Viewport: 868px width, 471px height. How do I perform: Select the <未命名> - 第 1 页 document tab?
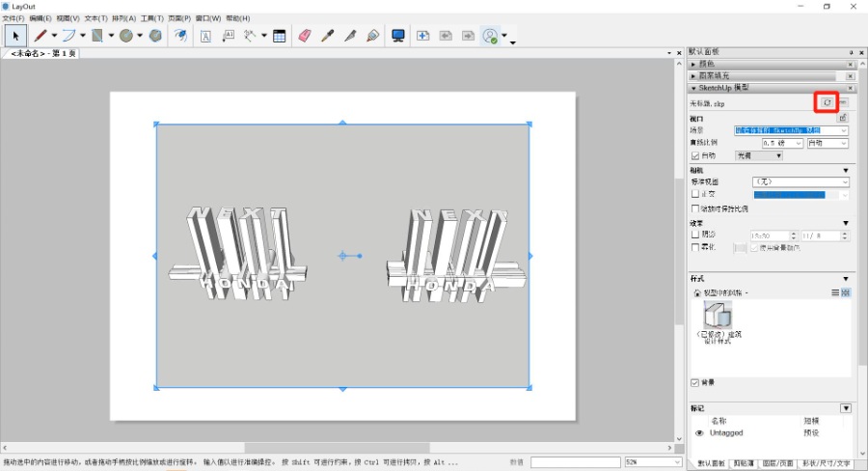41,54
